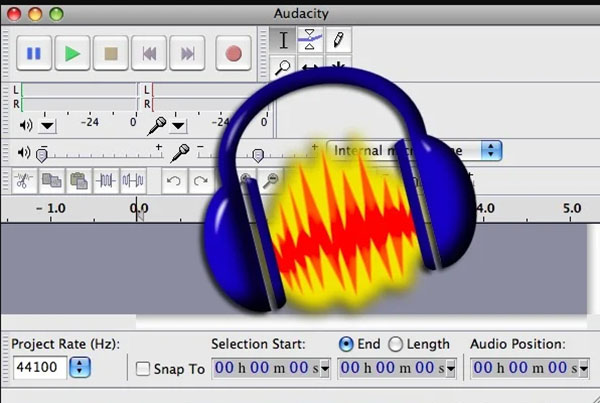Screen dimensions: 600x403
Task: Open the End time format dropdown arrow
Action: [x=451, y=369]
